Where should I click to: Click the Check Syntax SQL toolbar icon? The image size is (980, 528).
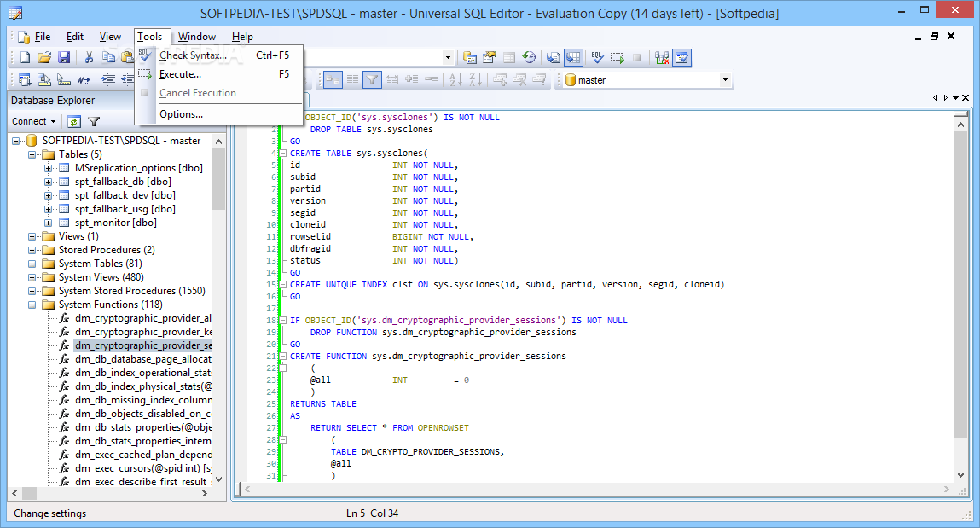pos(598,57)
